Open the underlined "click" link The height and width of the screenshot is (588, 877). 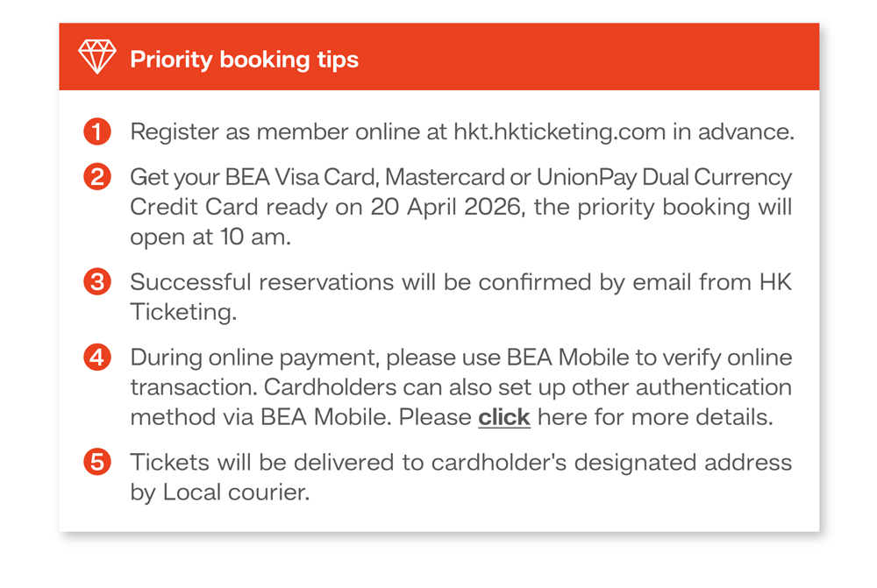pos(504,417)
